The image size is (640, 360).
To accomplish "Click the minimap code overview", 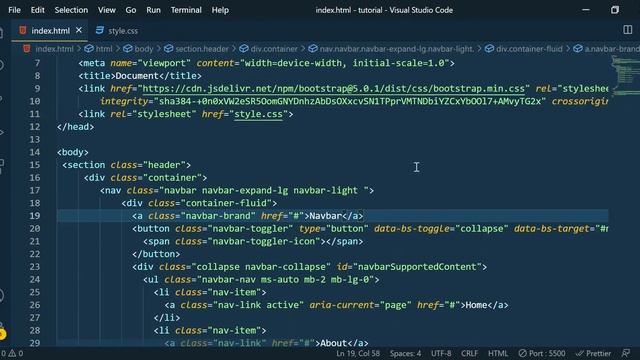I will 625,76.
